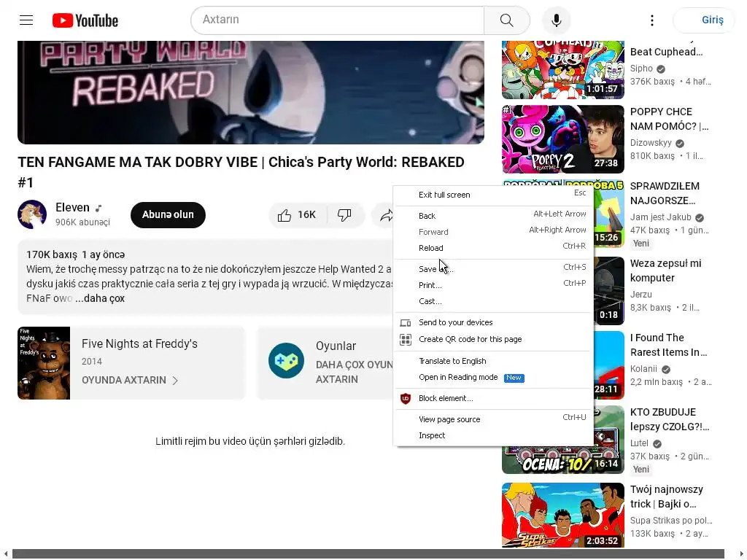
Task: Open the Supa Strikas 2:03:52 thumbnail
Action: pos(562,516)
